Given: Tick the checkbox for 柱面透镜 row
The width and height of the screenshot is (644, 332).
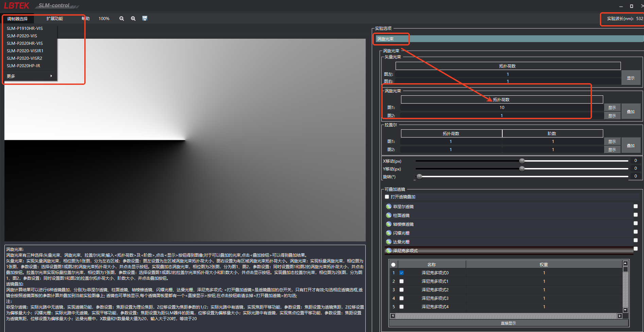Looking at the screenshot, I should [x=636, y=215].
